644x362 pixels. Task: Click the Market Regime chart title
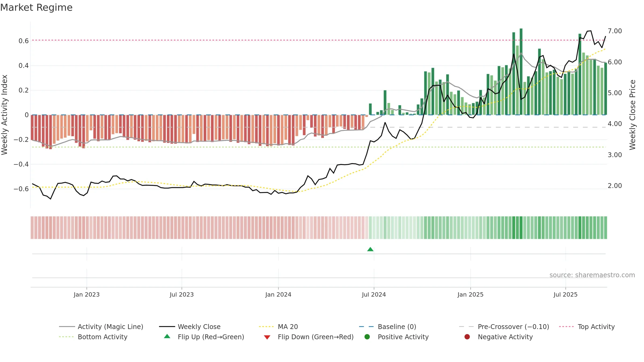tap(36, 8)
